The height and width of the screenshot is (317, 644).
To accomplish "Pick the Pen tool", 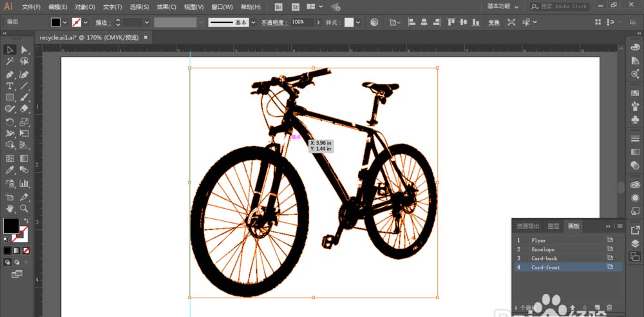I will click(x=10, y=74).
